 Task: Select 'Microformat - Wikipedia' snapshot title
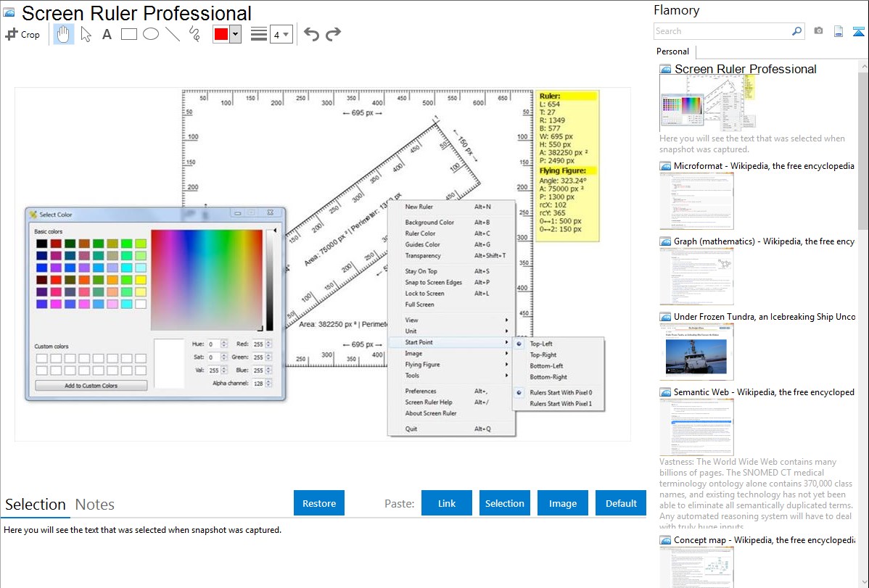(764, 166)
